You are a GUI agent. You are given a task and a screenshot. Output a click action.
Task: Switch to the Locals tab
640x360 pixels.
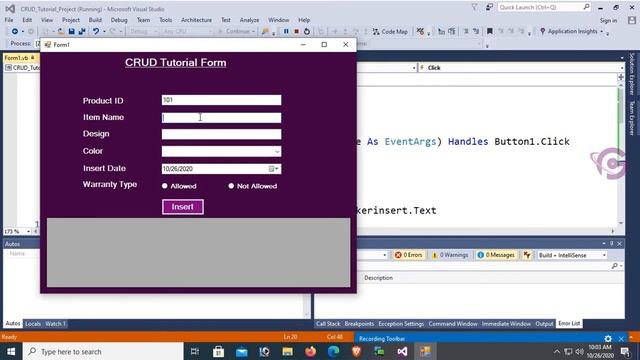pos(33,324)
